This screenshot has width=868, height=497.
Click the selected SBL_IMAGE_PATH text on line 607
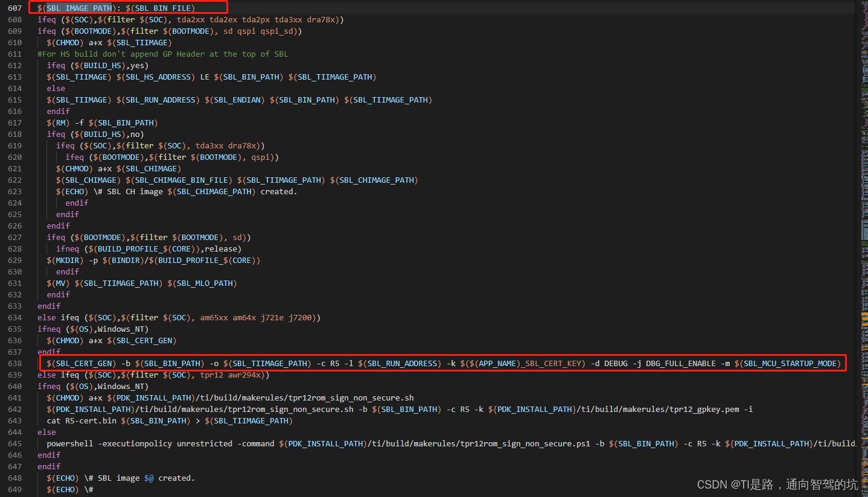(x=79, y=8)
